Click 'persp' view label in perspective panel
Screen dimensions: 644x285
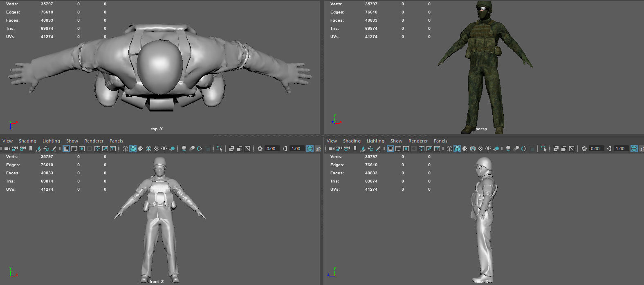click(x=481, y=129)
